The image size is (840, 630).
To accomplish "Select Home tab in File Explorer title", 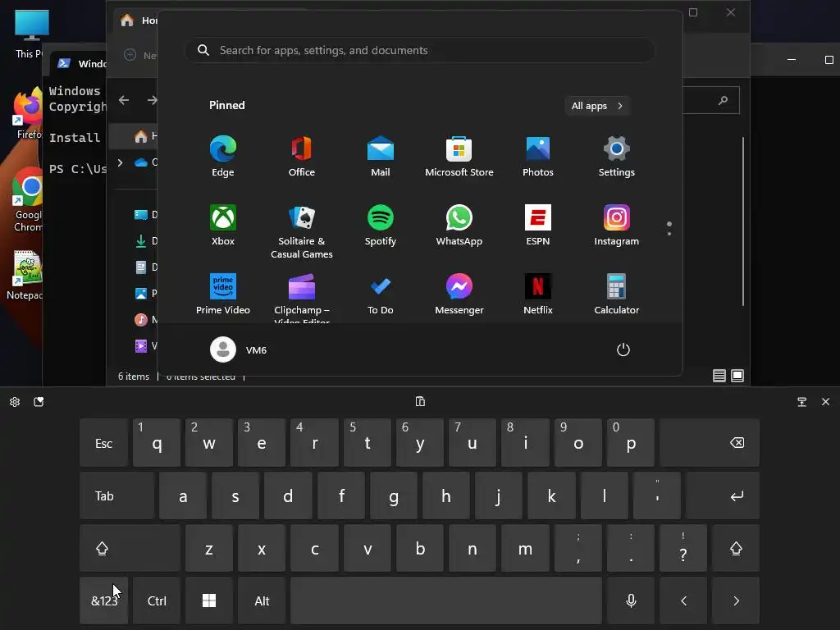I will point(138,21).
